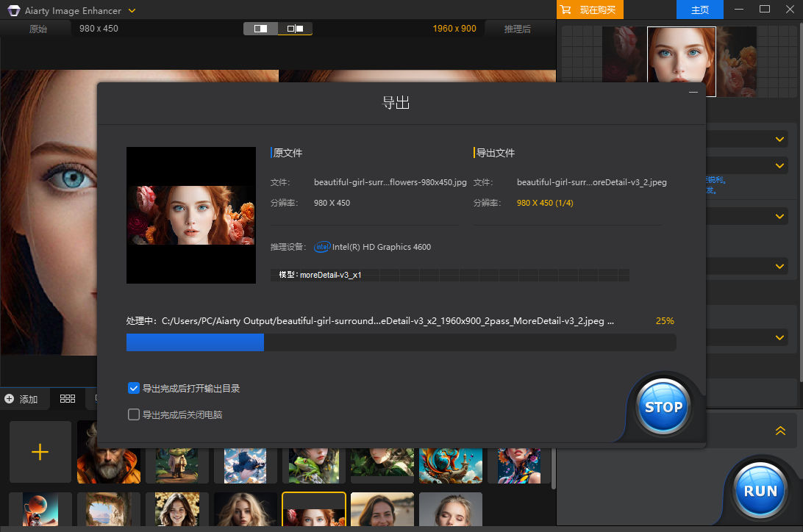Viewport: 803px width, 532px height.
Task: Click the shopping cart buy now button
Action: click(x=590, y=10)
